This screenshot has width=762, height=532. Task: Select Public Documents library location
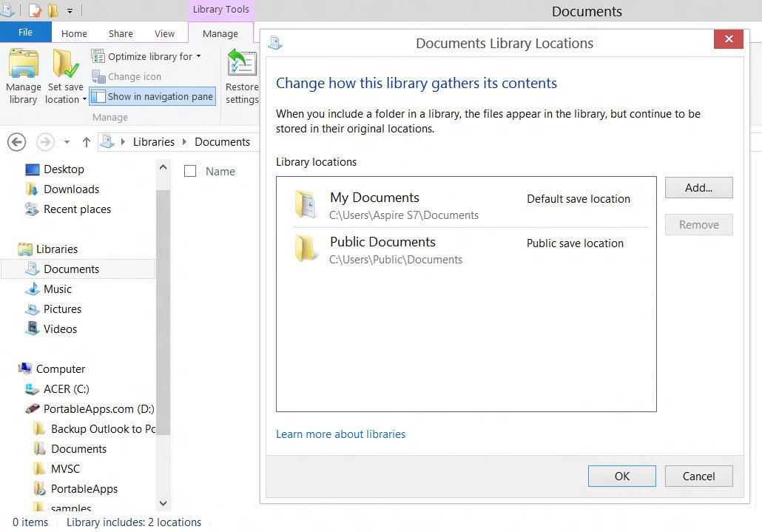(471, 250)
